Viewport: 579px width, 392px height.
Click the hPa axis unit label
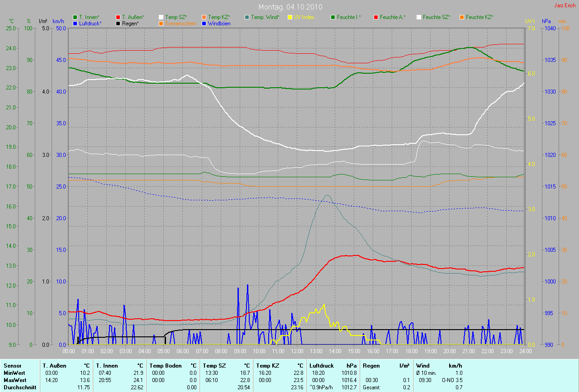coord(547,21)
